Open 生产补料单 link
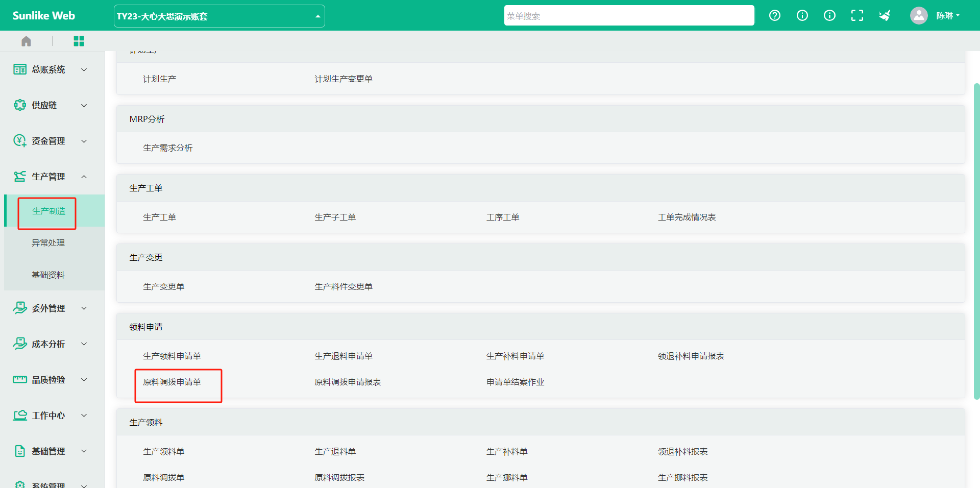 click(507, 452)
